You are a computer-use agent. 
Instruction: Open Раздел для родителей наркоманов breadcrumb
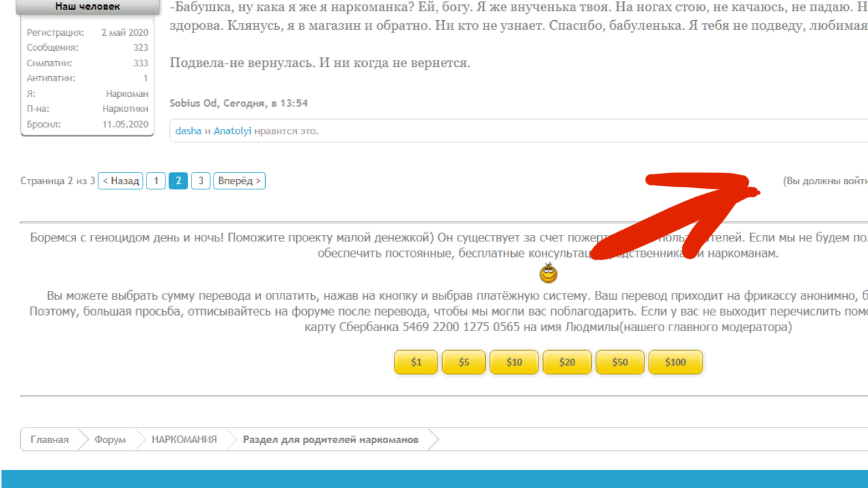coord(331,440)
